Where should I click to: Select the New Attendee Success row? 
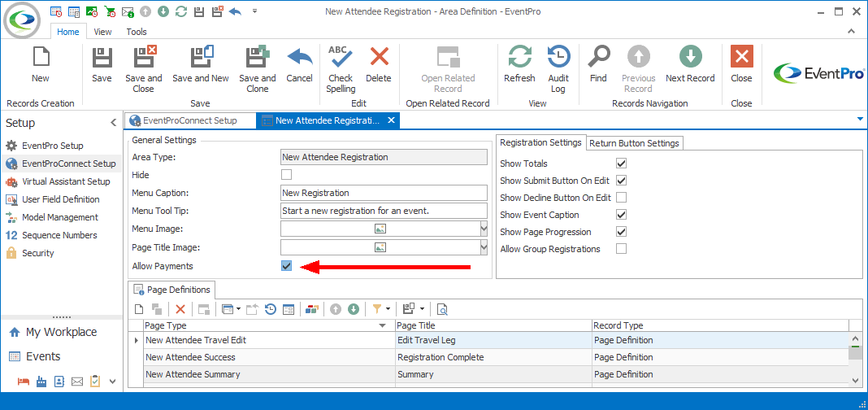(x=496, y=357)
